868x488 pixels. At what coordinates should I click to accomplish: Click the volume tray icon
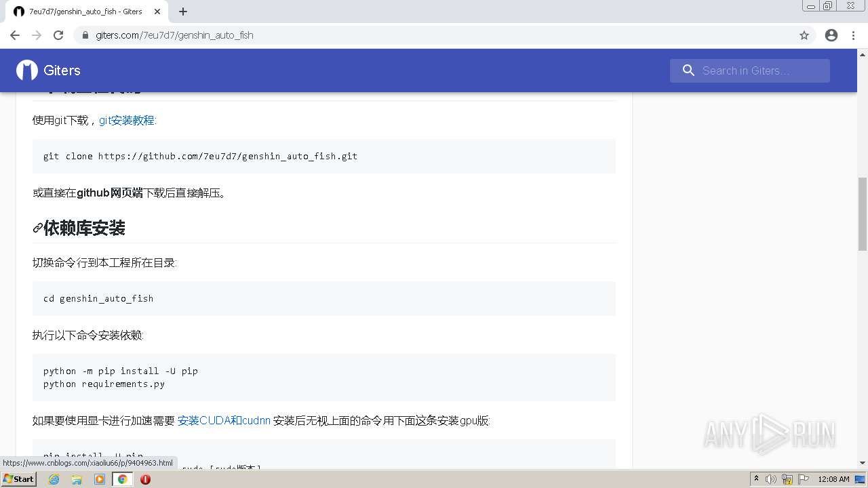[x=771, y=479]
